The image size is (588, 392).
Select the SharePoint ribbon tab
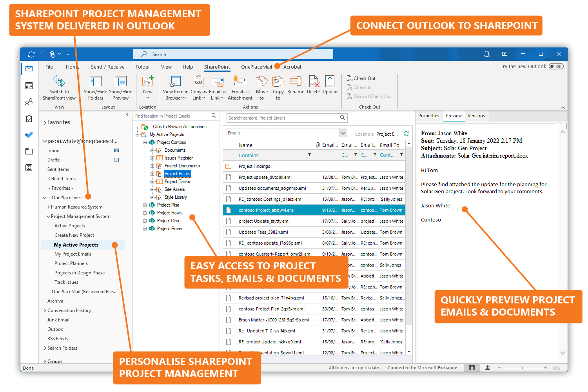point(217,67)
